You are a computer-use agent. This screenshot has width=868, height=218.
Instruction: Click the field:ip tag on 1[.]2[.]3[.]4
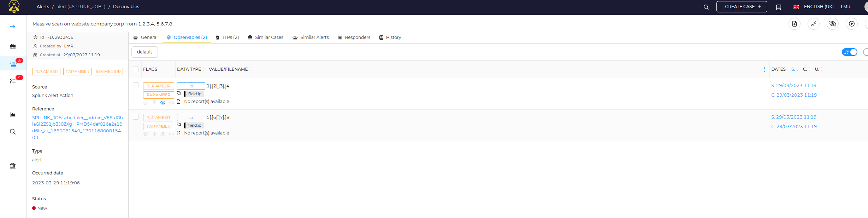click(194, 94)
